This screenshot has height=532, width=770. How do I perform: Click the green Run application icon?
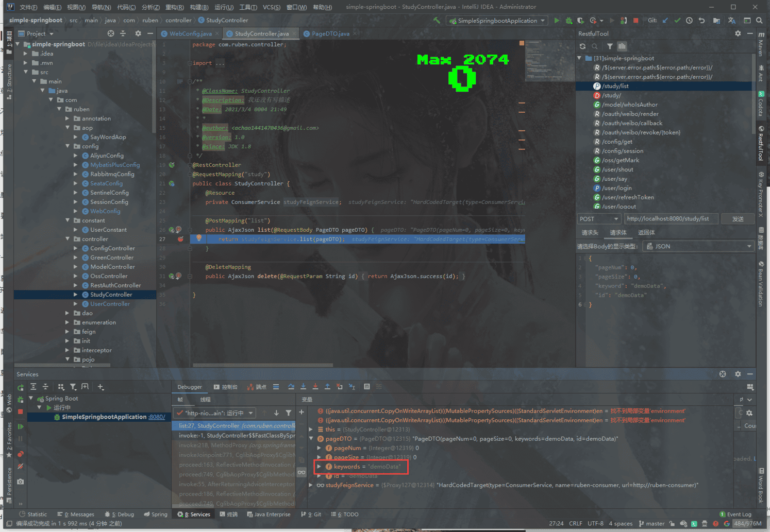tap(557, 21)
